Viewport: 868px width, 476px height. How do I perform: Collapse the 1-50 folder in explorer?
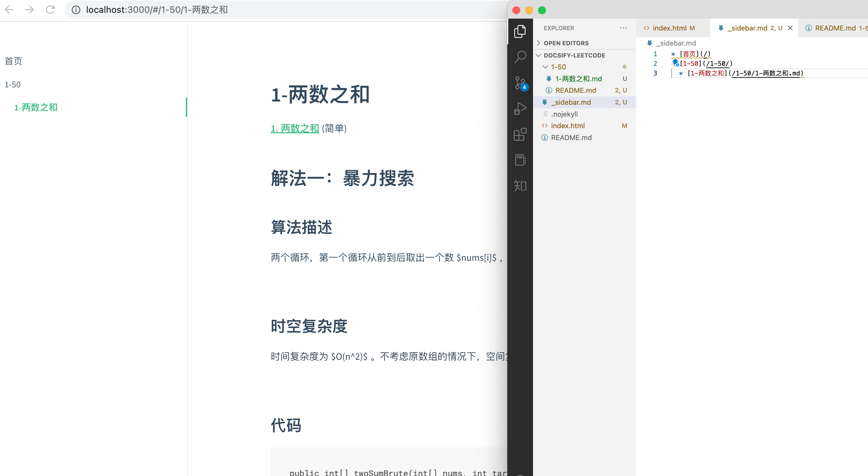tap(558, 67)
